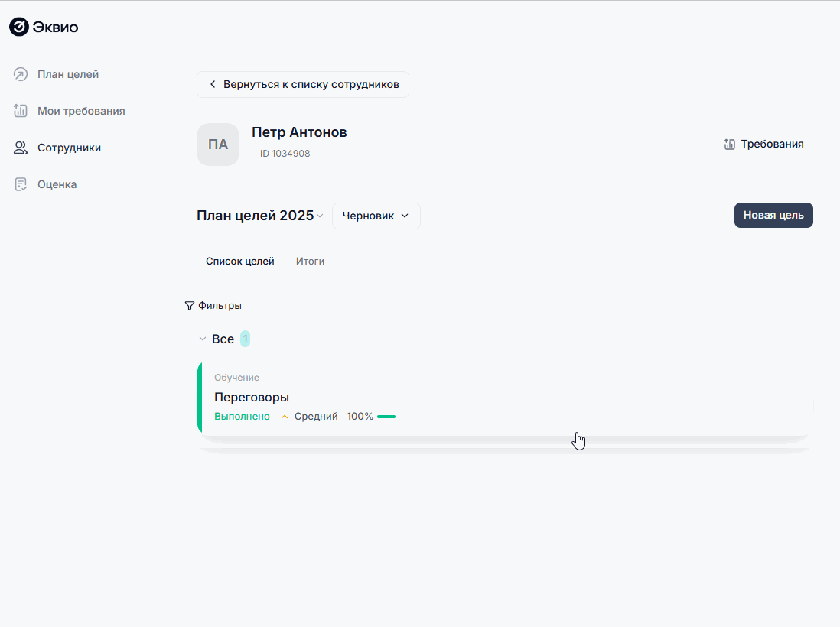Viewport: 840px width, 627px height.
Task: Click the 100% green progress bar
Action: coord(386,417)
